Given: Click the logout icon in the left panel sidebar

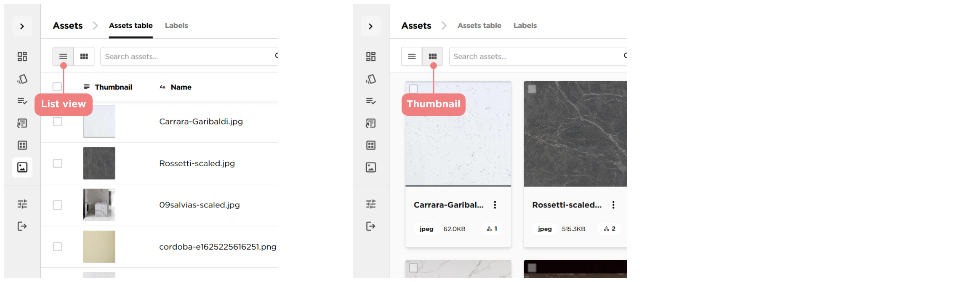Looking at the screenshot, I should (22, 226).
